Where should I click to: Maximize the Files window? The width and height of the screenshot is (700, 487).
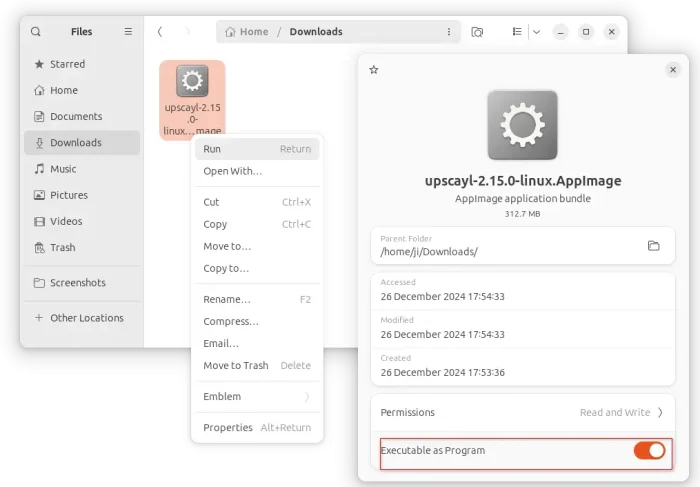point(586,32)
